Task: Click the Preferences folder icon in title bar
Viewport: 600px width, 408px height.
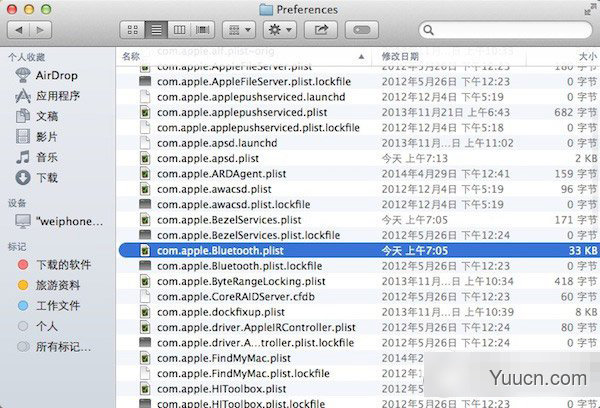Action: coord(266,10)
